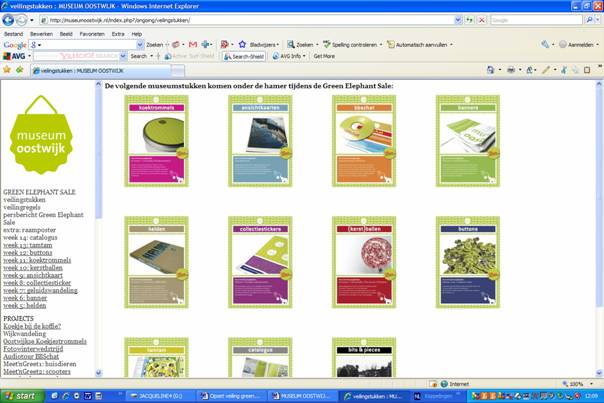Screen dimensions: 604x403
Task: Open the week 7: geluidswandeling link
Action: (40, 290)
